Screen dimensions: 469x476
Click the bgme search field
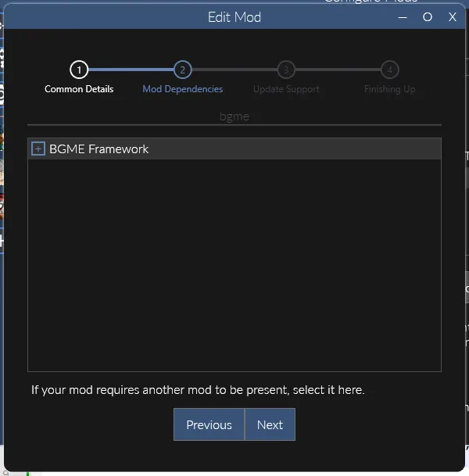[234, 116]
